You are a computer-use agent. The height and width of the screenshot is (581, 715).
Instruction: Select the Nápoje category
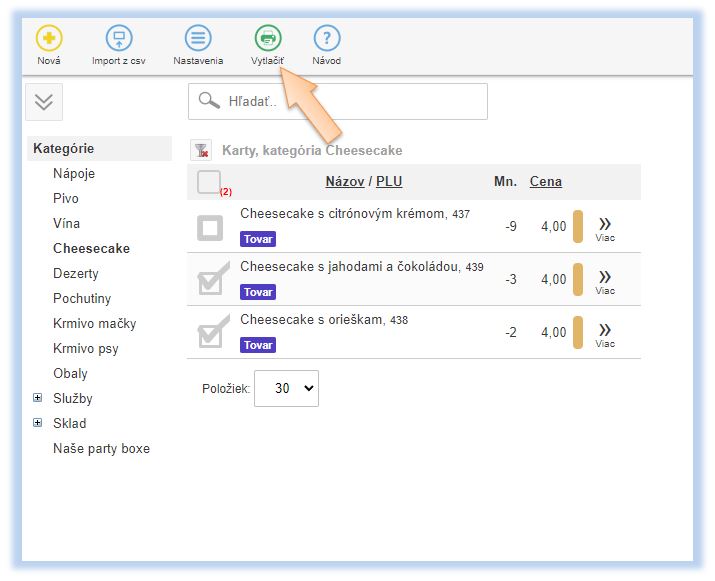pyautogui.click(x=74, y=174)
